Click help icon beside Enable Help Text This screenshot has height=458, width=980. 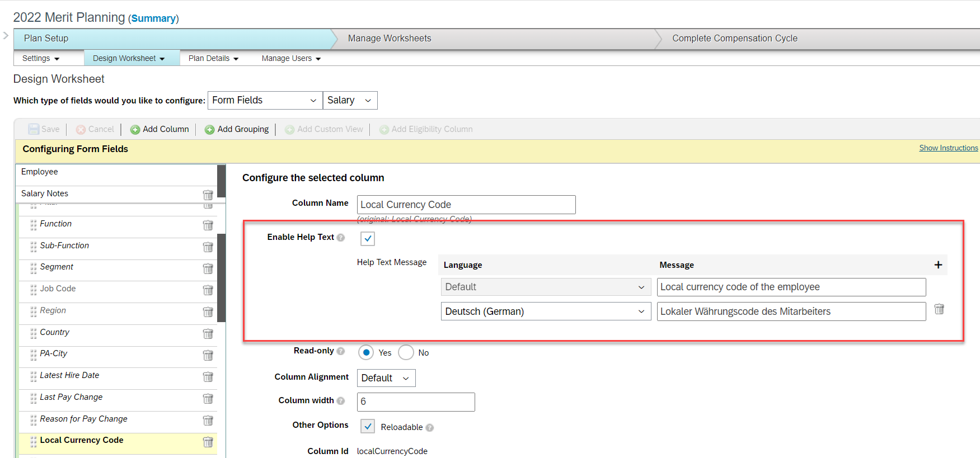click(341, 238)
